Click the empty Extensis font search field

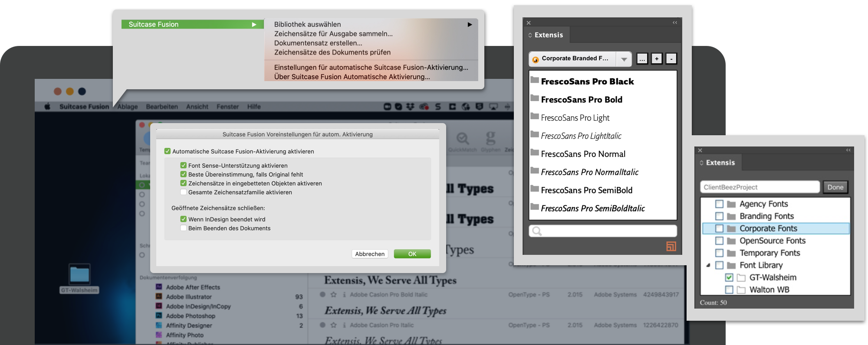(x=603, y=231)
